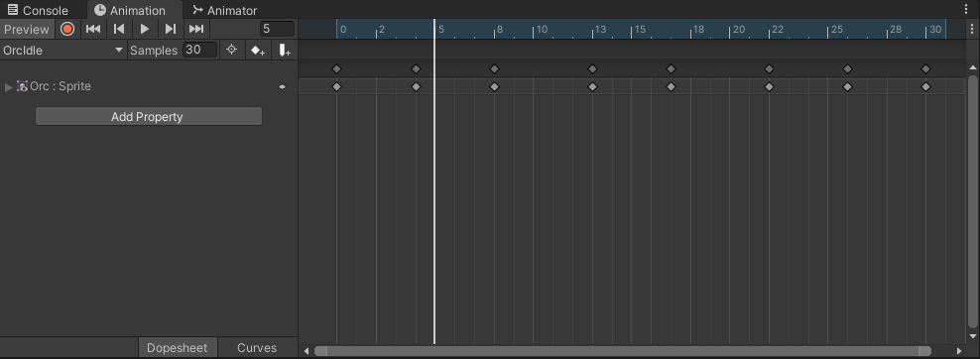Click Add Property button
980x359 pixels.
pyautogui.click(x=149, y=117)
